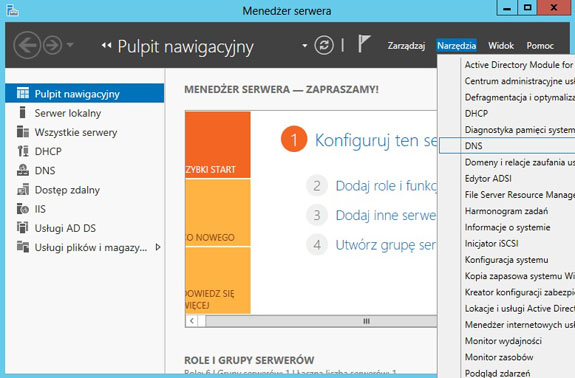
Task: Click the Serwer lokalny sidebar icon
Action: [x=22, y=112]
